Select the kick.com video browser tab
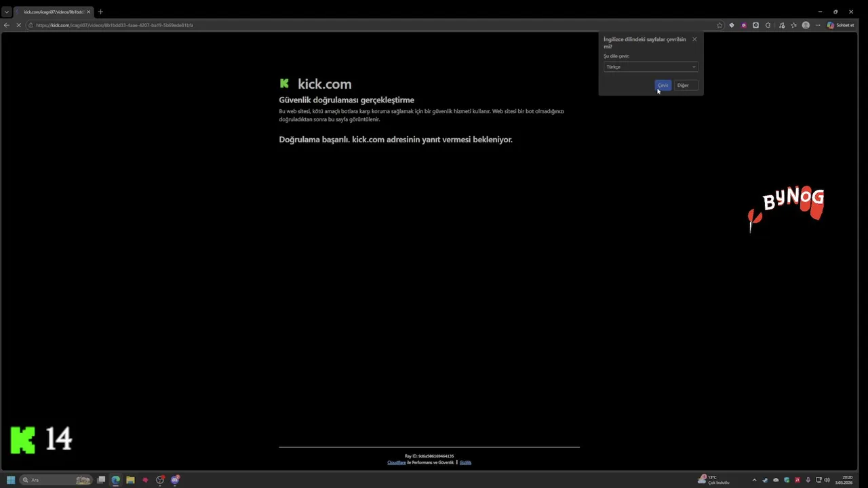The height and width of the screenshot is (488, 868). click(x=53, y=12)
